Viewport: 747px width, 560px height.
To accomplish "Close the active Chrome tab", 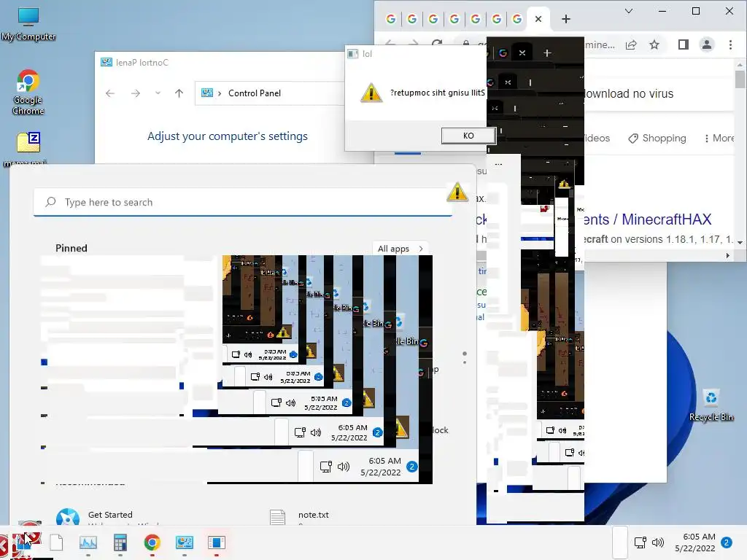I will pyautogui.click(x=538, y=19).
